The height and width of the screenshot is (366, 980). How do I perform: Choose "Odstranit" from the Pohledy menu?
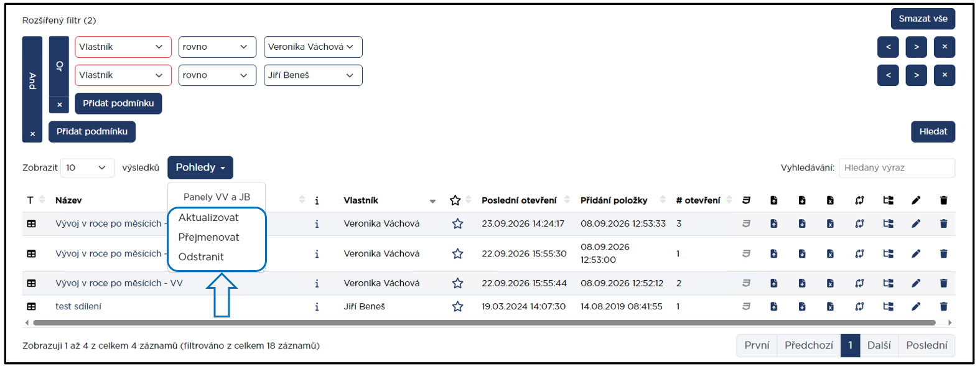click(x=201, y=256)
